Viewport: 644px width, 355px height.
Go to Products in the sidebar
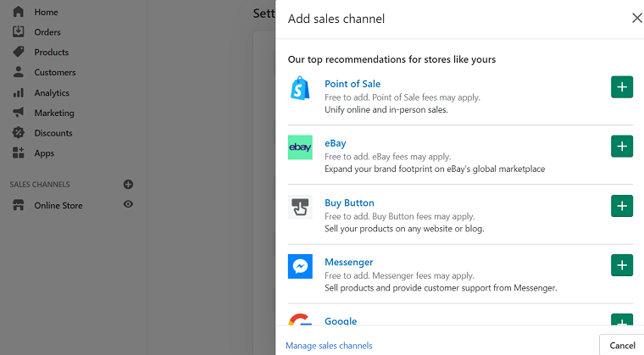pos(52,53)
